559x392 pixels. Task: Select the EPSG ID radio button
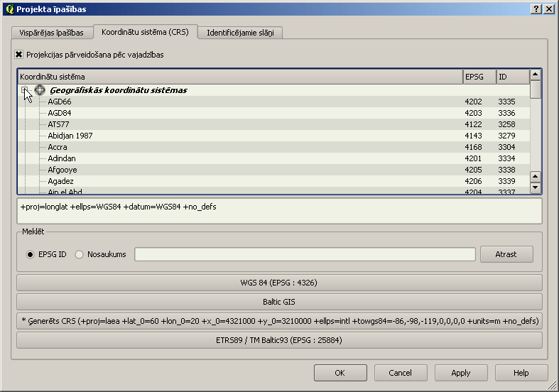31,254
